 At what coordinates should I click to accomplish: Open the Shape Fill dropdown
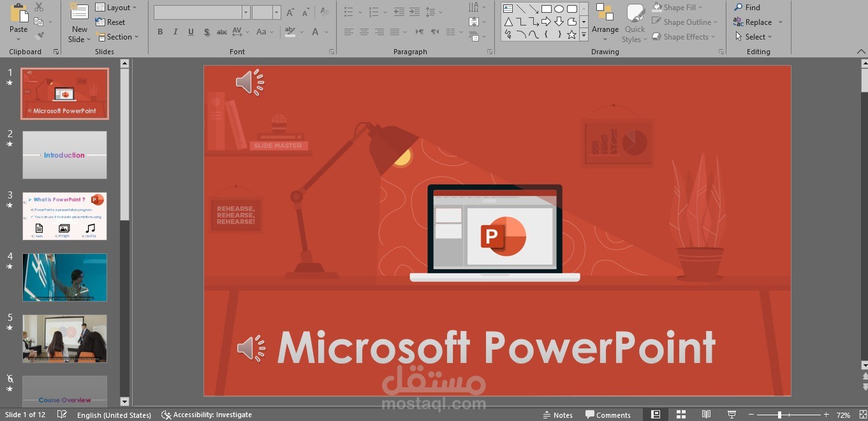[x=677, y=8]
